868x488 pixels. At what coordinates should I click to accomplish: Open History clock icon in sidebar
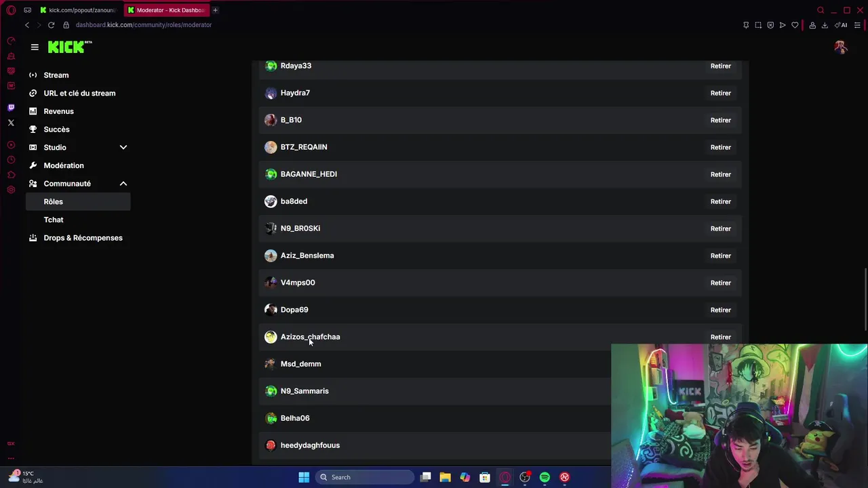pos(11,160)
